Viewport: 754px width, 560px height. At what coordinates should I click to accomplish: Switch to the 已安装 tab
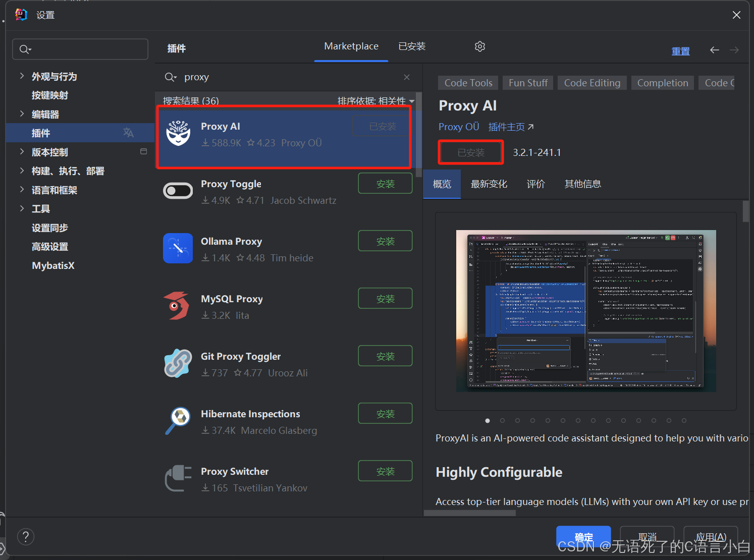tap(412, 46)
